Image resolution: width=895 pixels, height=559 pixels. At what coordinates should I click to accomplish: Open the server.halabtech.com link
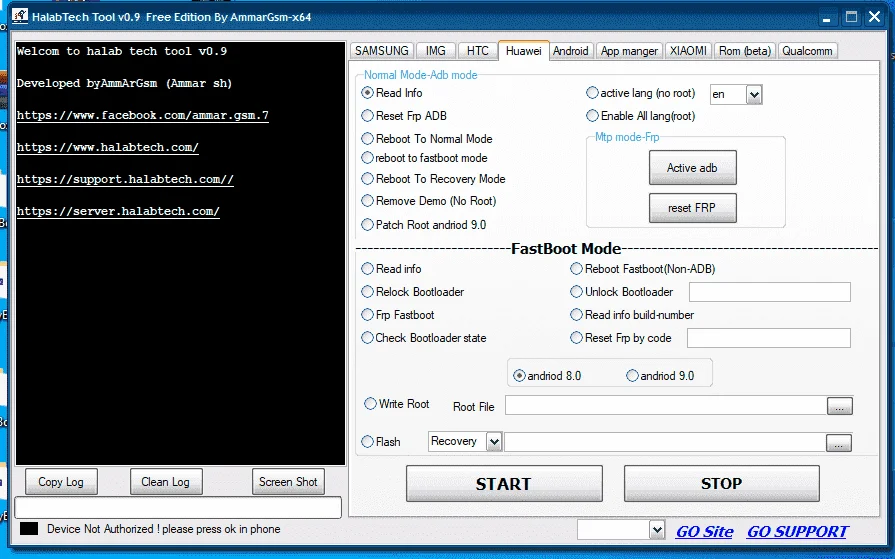(118, 211)
